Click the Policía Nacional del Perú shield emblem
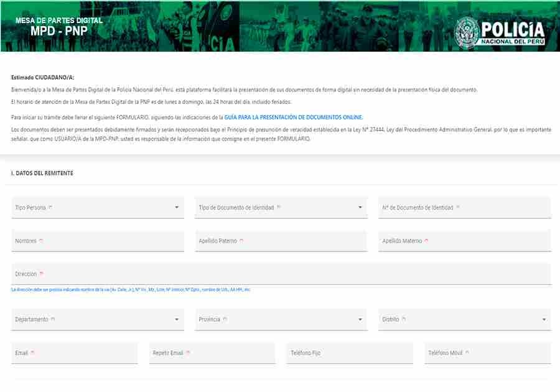Image resolution: width=560 pixels, height=392 pixels. coord(466,32)
